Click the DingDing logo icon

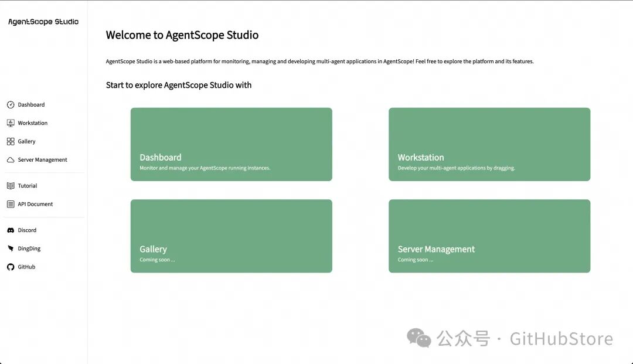[11, 249]
